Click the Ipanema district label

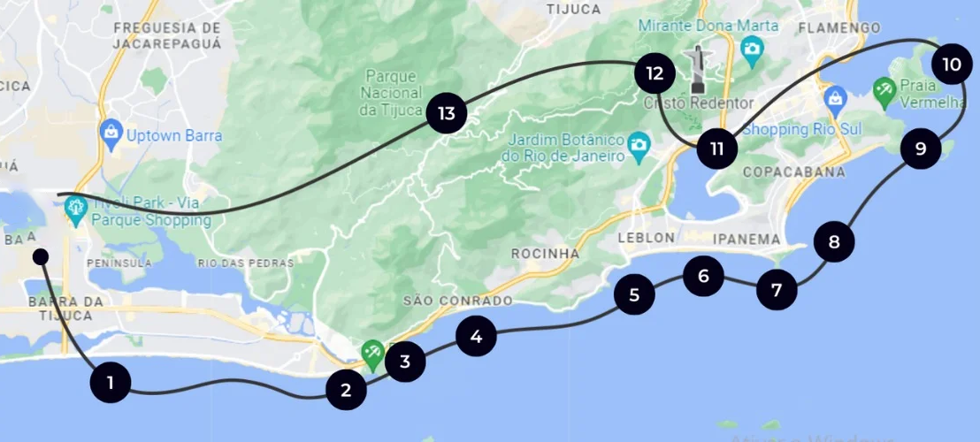click(746, 239)
